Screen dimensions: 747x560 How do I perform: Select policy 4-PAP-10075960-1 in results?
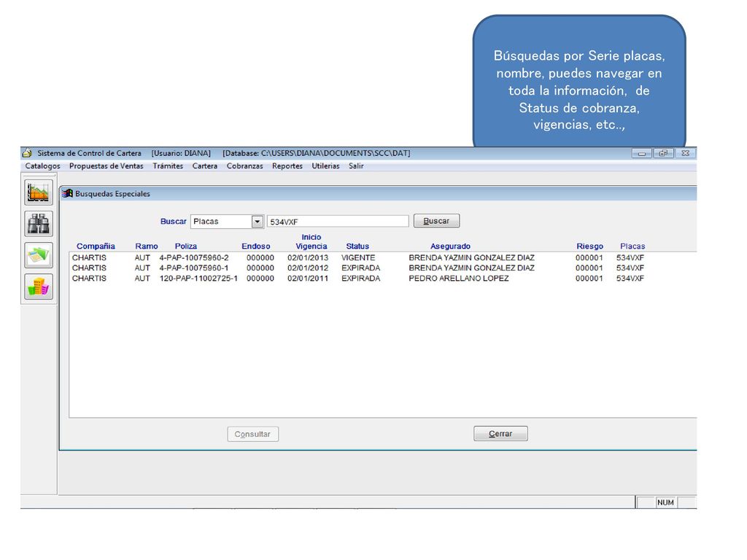tap(194, 268)
